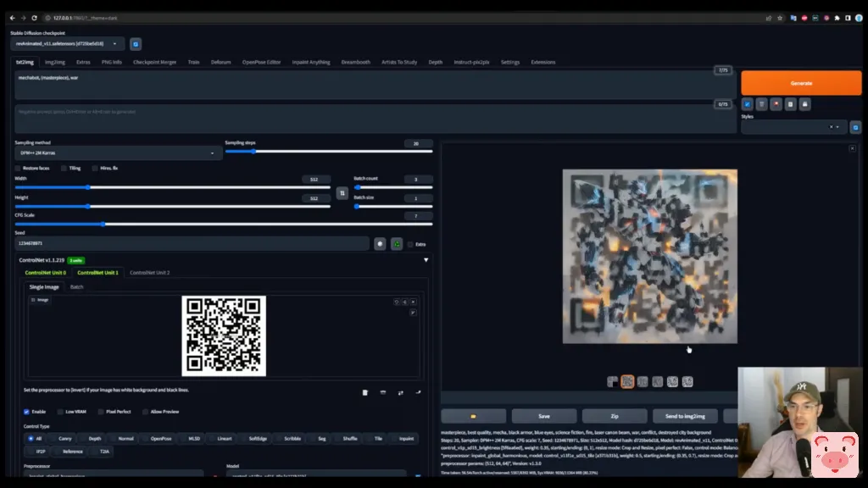Reuse last seed with the recycle icon
Viewport: 868px width, 488px height.
pyautogui.click(x=396, y=244)
